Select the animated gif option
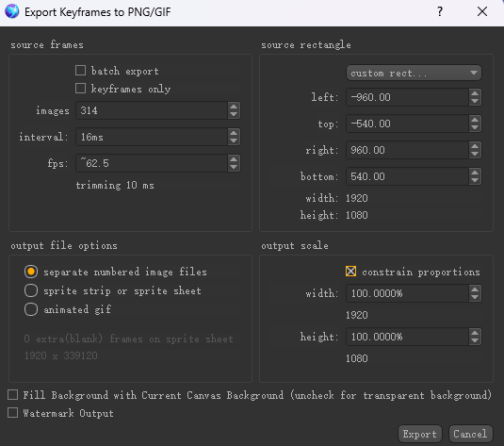This screenshot has width=504, height=446. (31, 309)
